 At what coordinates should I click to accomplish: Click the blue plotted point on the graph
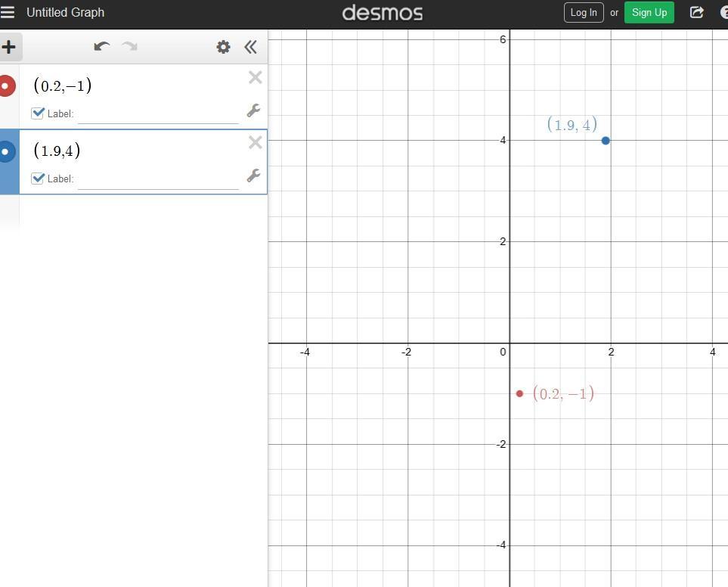click(606, 141)
